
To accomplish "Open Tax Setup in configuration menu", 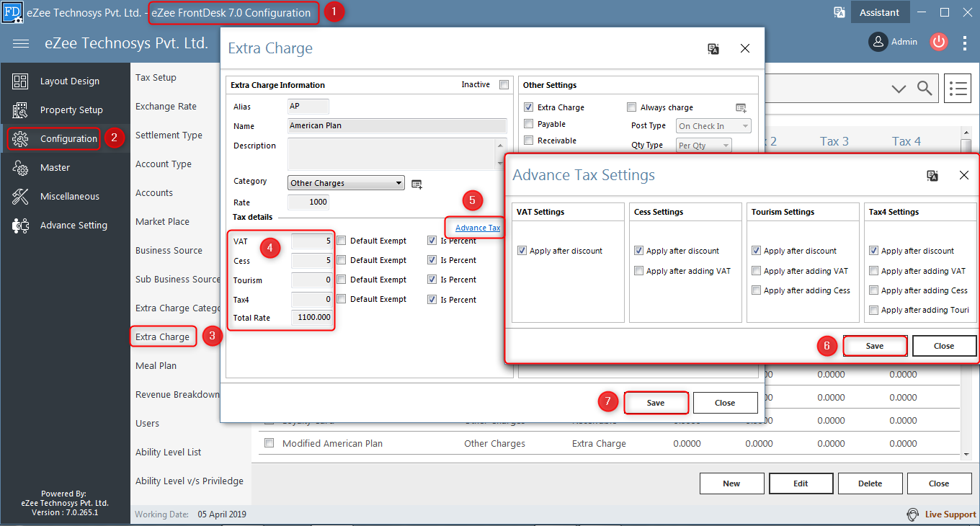I will (x=156, y=78).
